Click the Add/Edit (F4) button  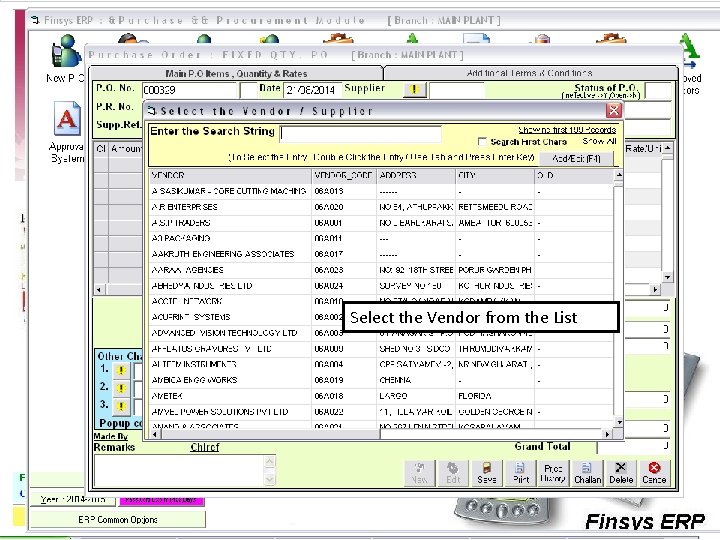(576, 158)
